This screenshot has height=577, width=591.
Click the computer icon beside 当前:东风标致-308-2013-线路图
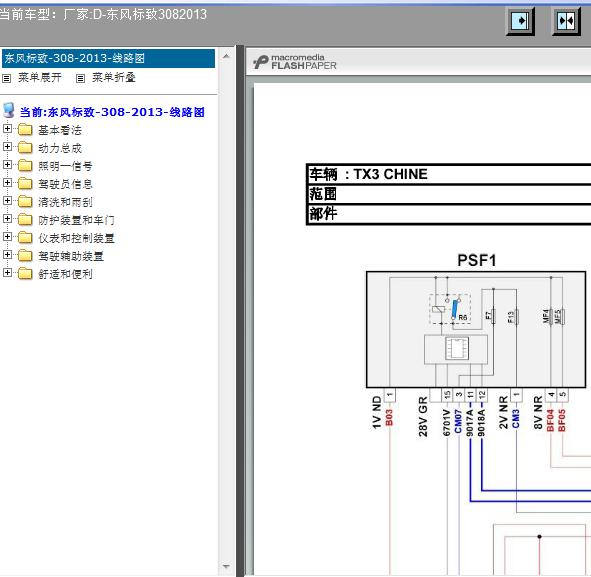(9, 110)
